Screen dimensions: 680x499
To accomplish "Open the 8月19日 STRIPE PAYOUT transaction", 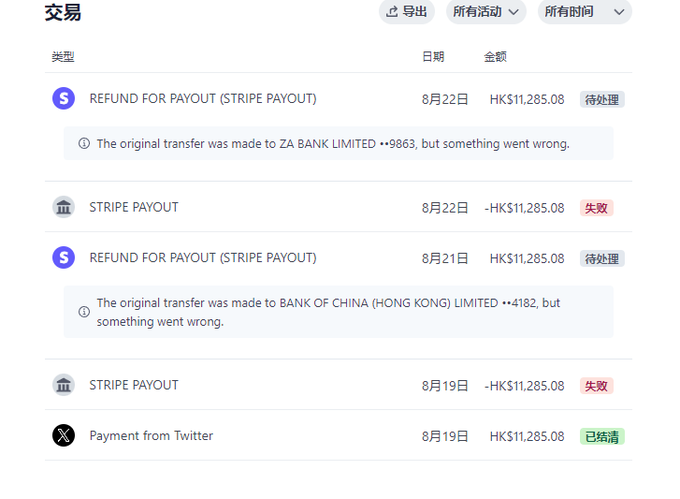I will coord(338,385).
